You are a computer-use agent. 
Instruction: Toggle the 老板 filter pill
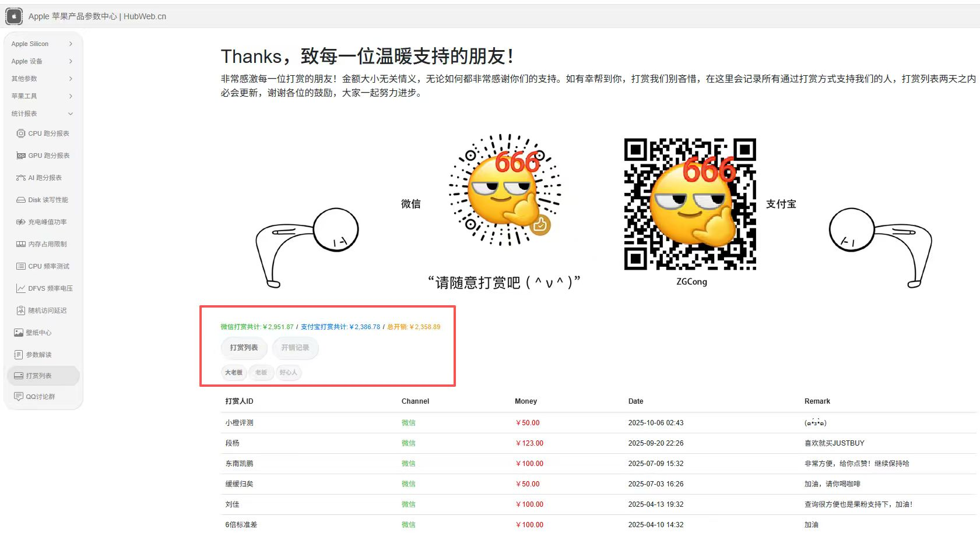[261, 372]
